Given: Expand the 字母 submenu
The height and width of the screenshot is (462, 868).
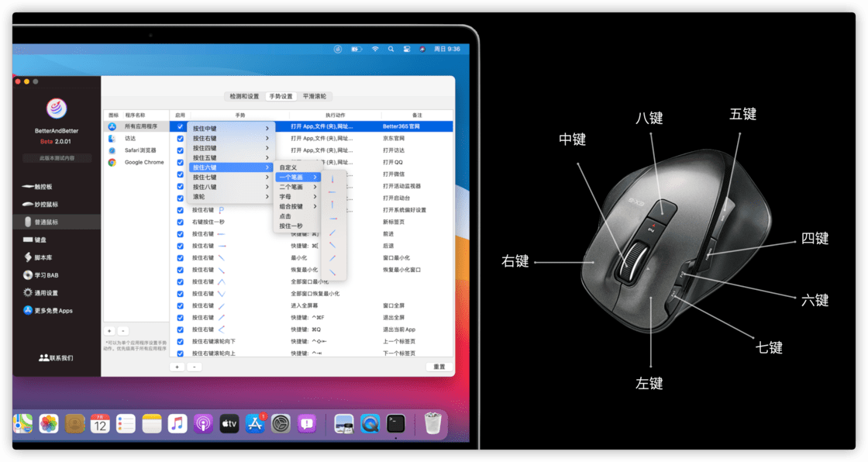Looking at the screenshot, I should [298, 197].
